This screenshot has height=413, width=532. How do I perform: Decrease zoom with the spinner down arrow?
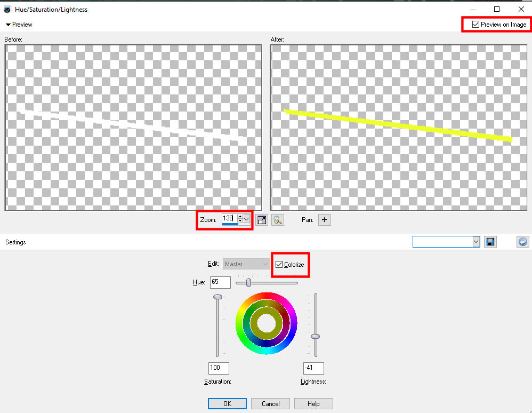pos(240,221)
